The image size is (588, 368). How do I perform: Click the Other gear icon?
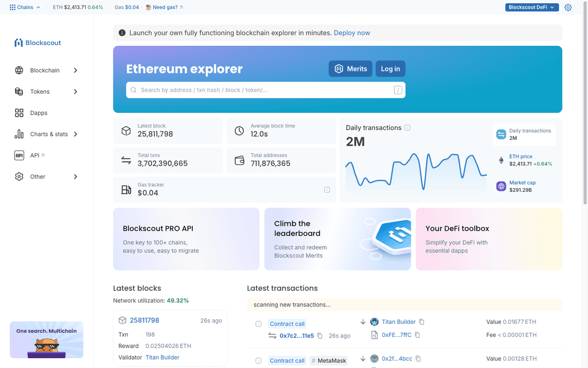click(19, 177)
